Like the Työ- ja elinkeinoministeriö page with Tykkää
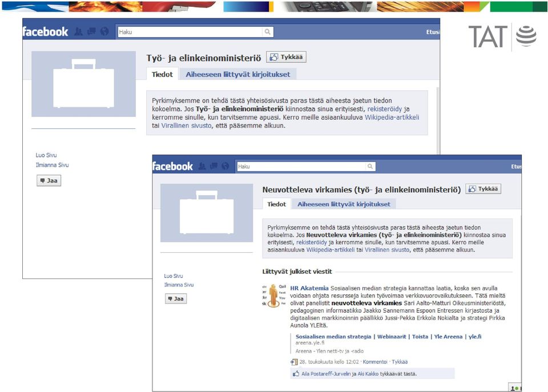 [286, 57]
